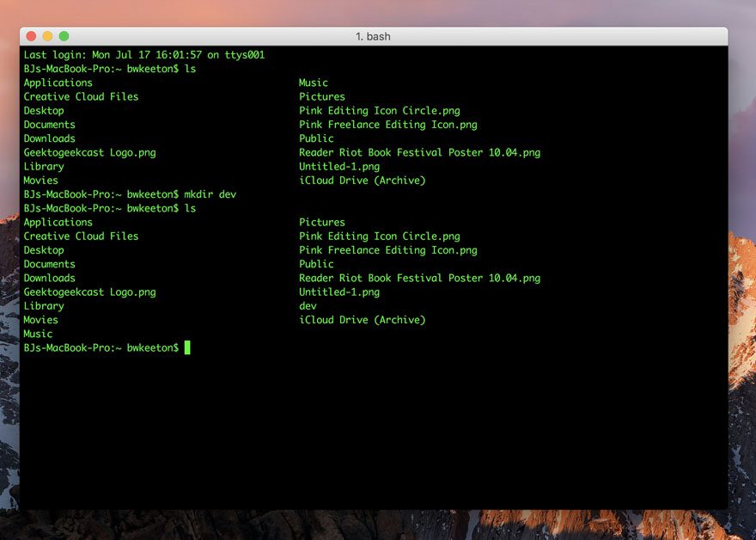
Task: Click "Music" at bottom of left column
Action: click(x=38, y=334)
